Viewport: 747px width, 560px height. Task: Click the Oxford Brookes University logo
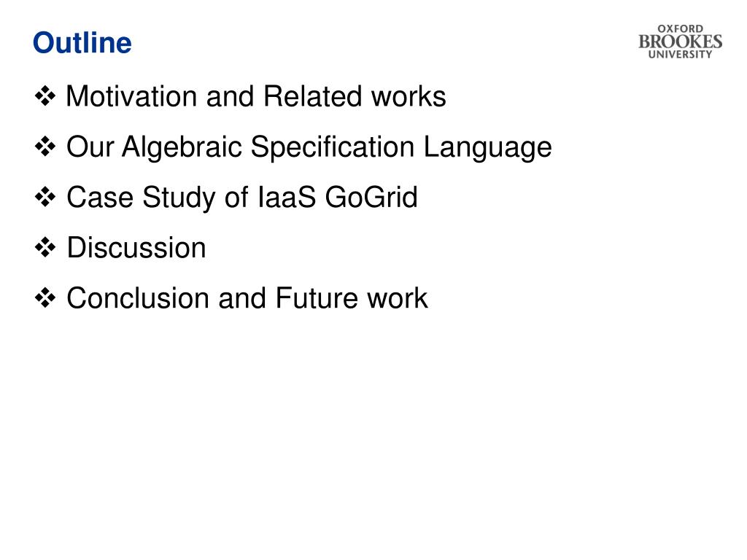(680, 42)
